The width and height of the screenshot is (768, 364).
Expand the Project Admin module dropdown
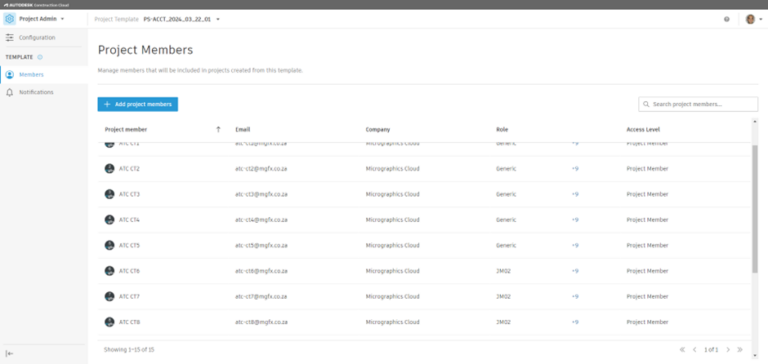click(62, 19)
